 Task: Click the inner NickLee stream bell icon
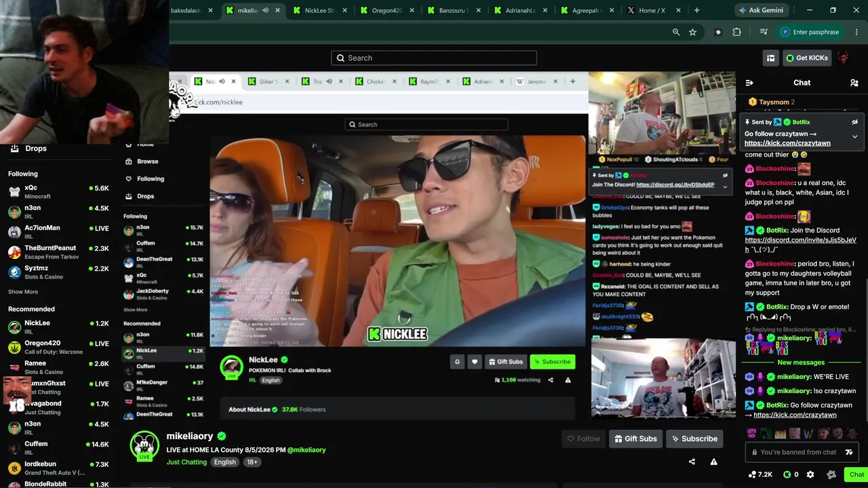coord(457,362)
